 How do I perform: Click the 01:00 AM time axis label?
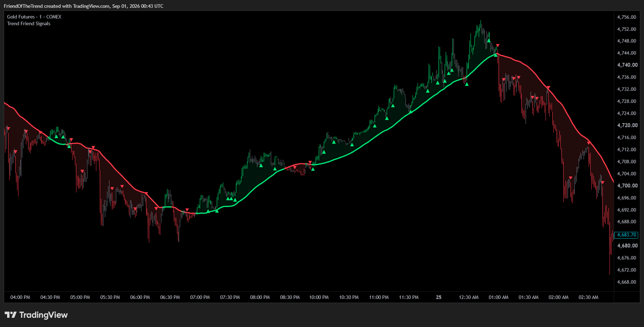click(499, 297)
